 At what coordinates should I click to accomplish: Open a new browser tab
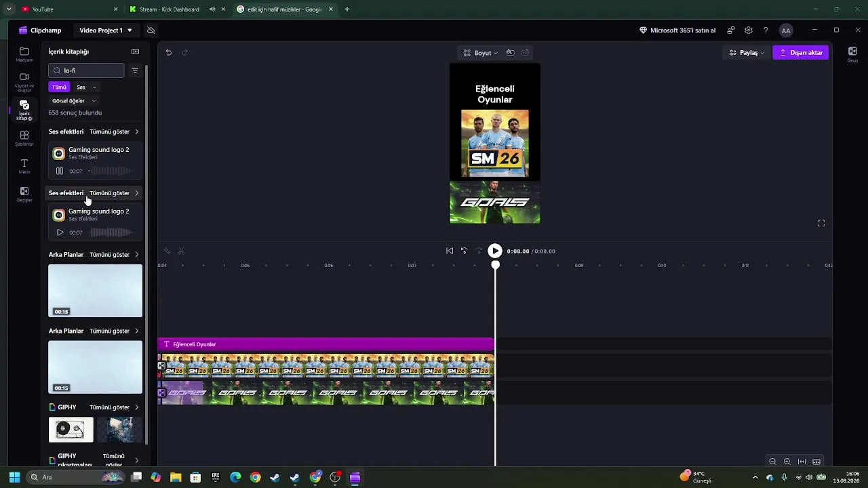pyautogui.click(x=347, y=9)
